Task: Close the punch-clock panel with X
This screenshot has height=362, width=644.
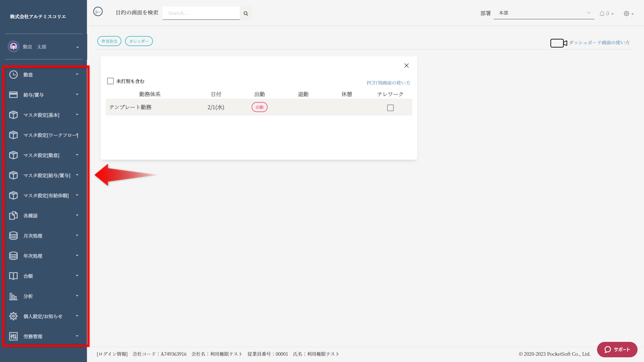Action: (x=407, y=66)
